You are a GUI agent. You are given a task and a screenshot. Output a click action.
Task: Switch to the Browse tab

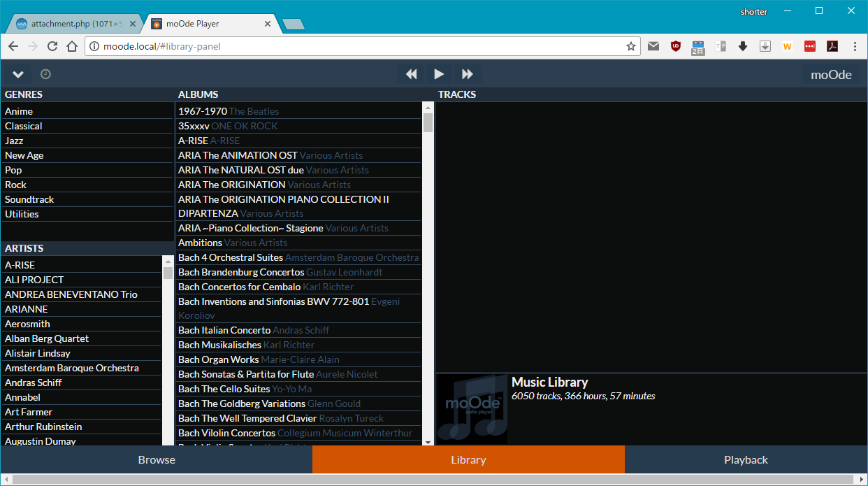(x=157, y=459)
